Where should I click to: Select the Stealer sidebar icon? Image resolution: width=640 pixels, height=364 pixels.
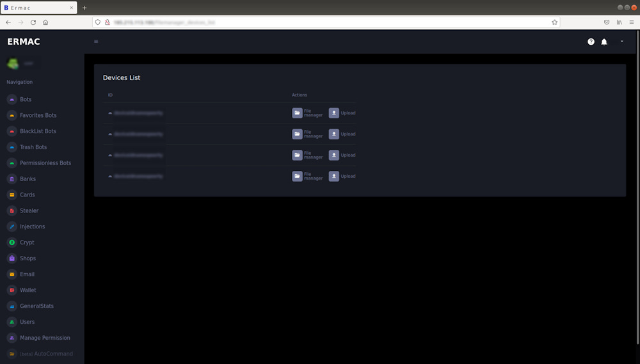[x=12, y=210]
